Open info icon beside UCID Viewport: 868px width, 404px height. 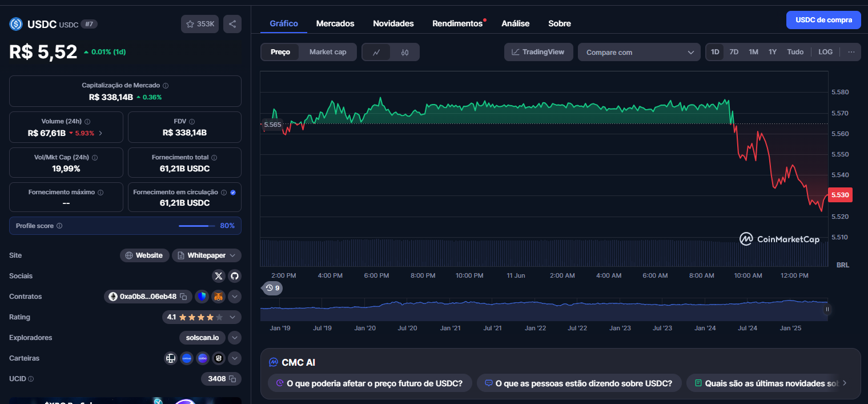[x=31, y=379]
